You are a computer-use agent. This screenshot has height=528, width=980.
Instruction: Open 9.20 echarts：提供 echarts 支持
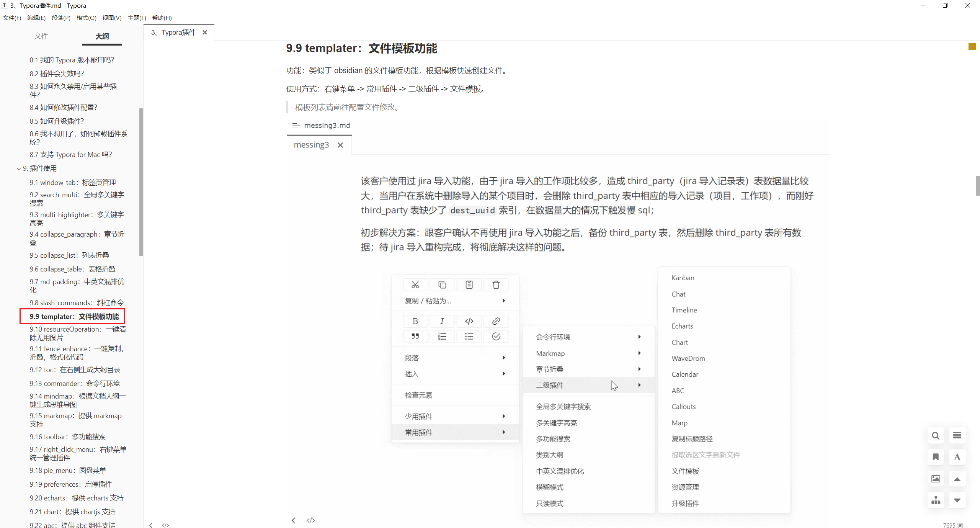[77, 498]
